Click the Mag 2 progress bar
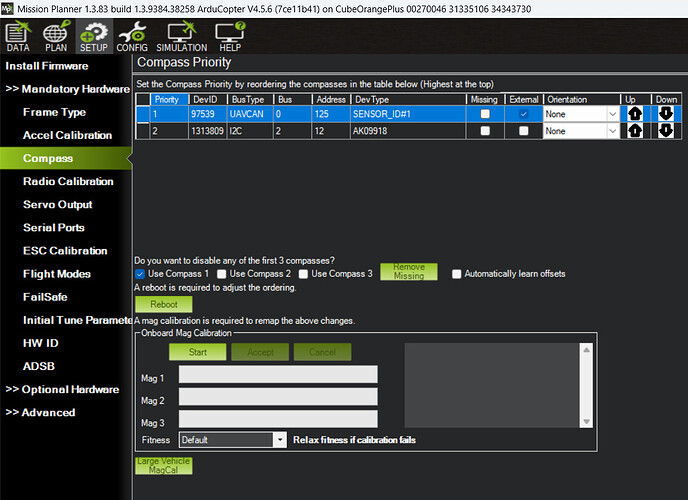This screenshot has width=688, height=500. pyautogui.click(x=278, y=396)
